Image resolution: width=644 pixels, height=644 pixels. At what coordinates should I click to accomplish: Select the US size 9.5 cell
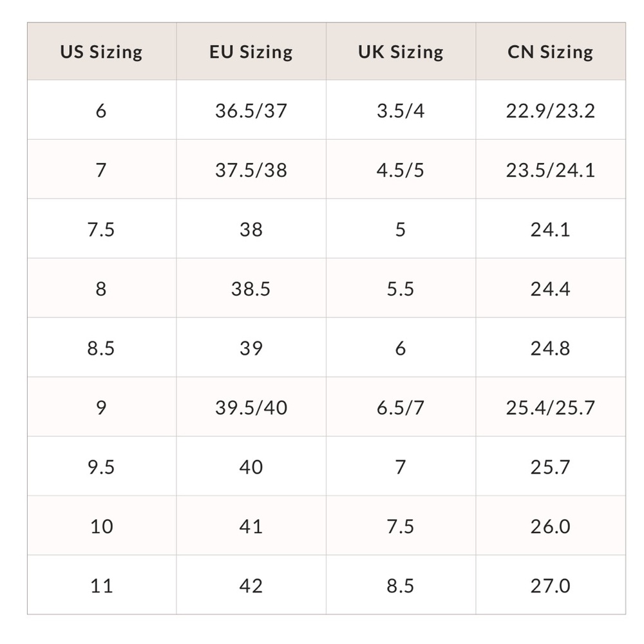101,466
